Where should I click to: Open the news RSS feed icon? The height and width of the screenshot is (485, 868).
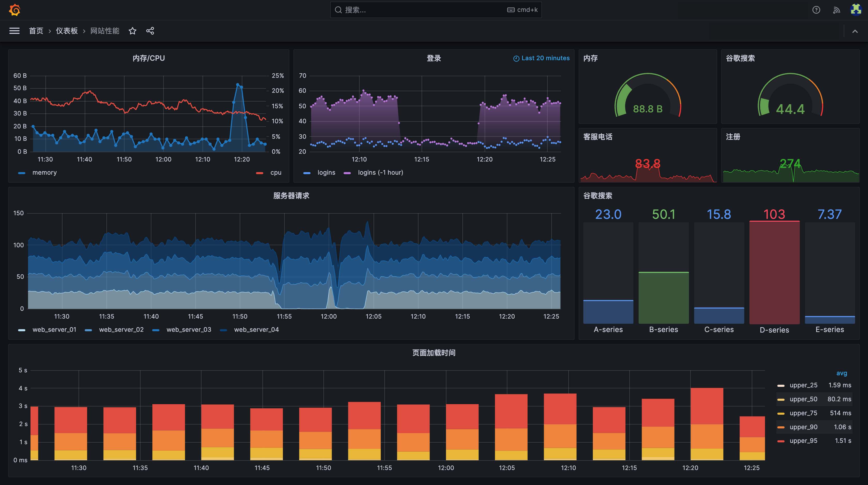coord(836,10)
